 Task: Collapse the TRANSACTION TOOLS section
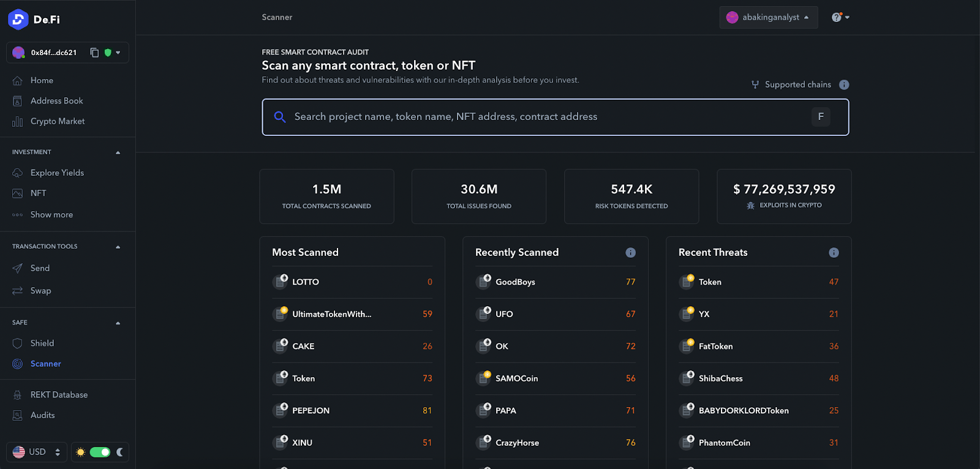[118, 247]
